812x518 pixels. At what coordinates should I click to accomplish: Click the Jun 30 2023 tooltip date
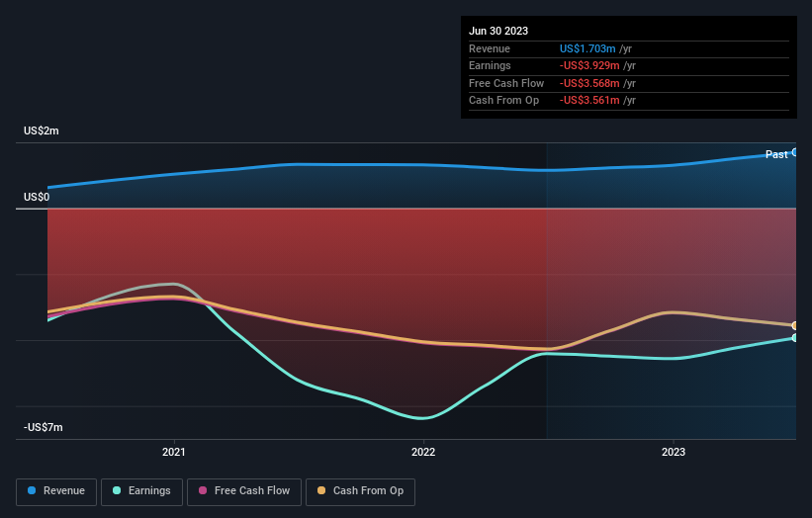498,31
